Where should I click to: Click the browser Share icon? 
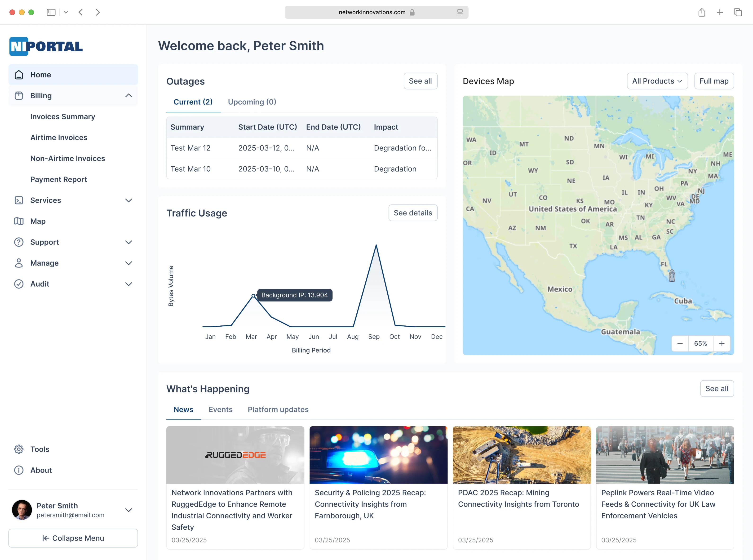(702, 12)
